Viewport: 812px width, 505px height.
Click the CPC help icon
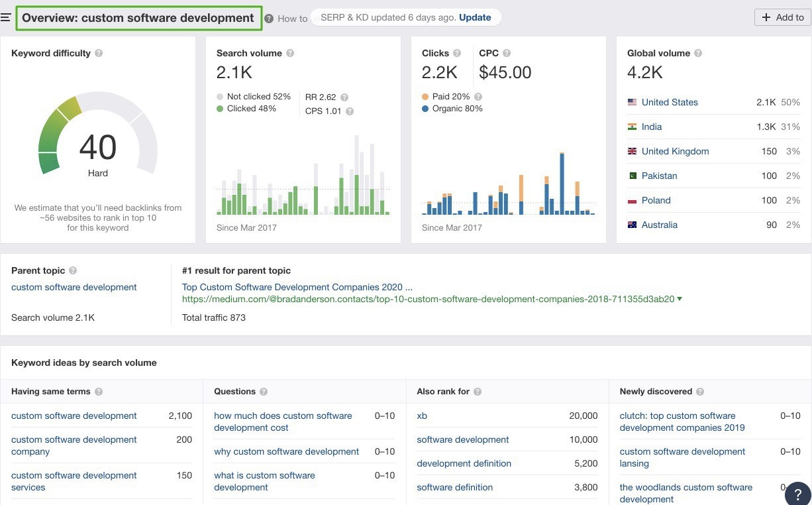click(507, 54)
